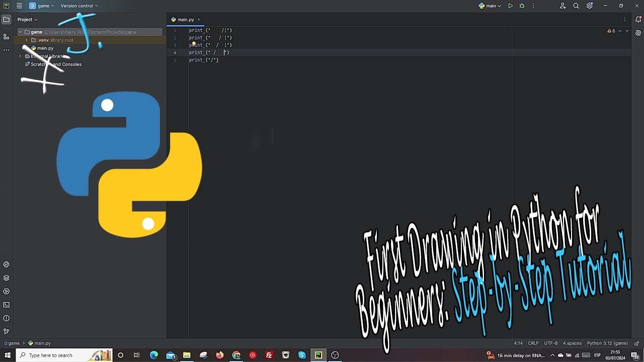Screen dimensions: 644x362
Task: Open Search Everywhere magnifier icon
Action: [576, 6]
